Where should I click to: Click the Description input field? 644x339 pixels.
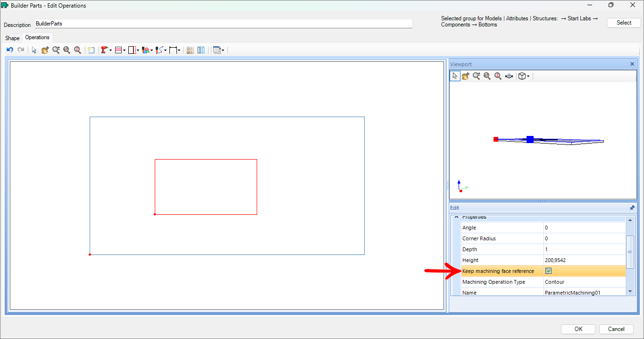pyautogui.click(x=224, y=24)
